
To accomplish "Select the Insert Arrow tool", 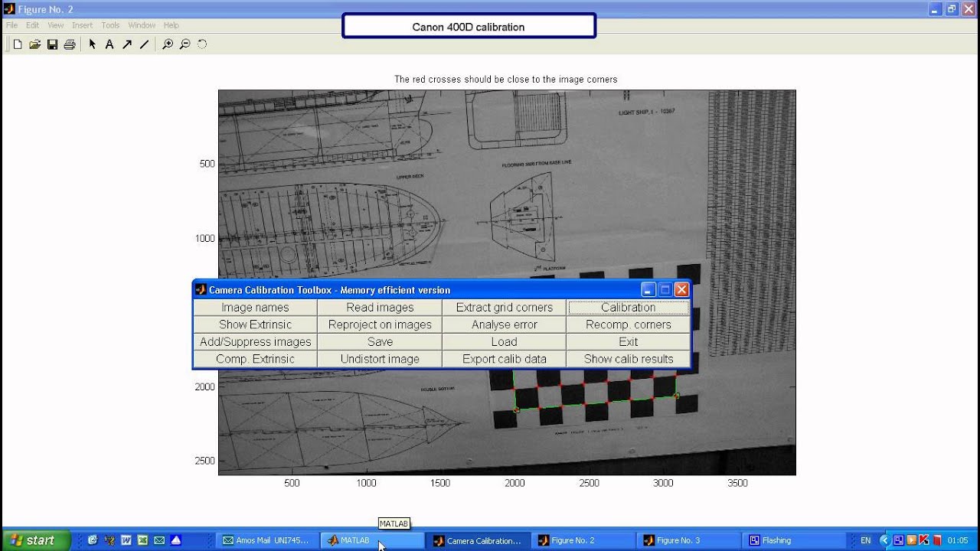I will (x=127, y=44).
